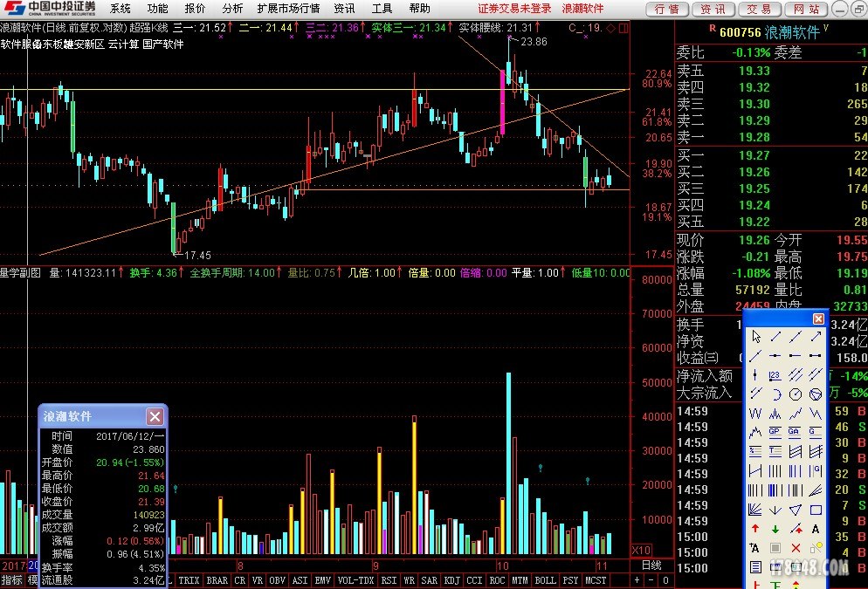Switch to the OBV indicator tab

point(278,580)
